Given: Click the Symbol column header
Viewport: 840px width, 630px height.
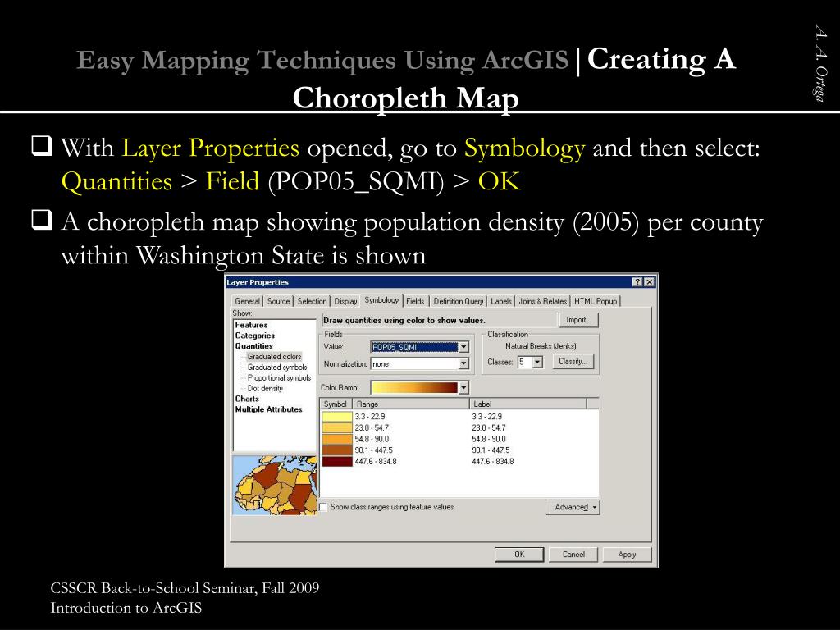Looking at the screenshot, I should [x=336, y=404].
